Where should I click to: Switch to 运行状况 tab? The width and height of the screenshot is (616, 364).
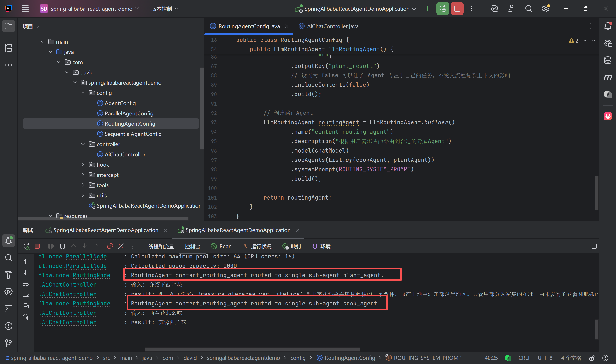click(x=257, y=246)
